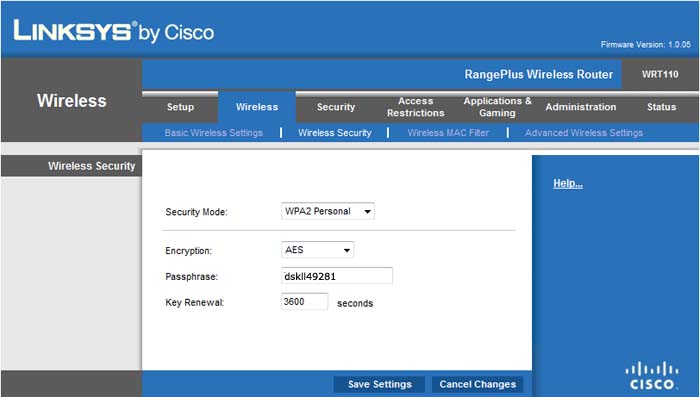Select the Wireless Security subtab
The height and width of the screenshot is (397, 700).
(x=335, y=133)
